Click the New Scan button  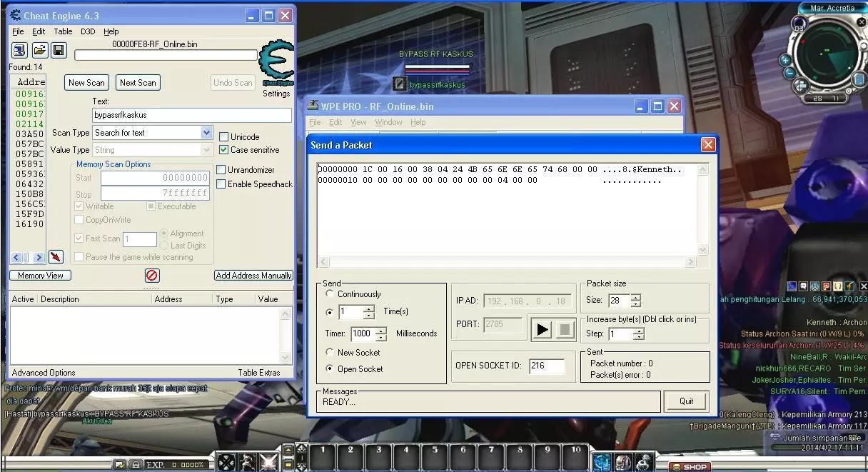click(86, 82)
